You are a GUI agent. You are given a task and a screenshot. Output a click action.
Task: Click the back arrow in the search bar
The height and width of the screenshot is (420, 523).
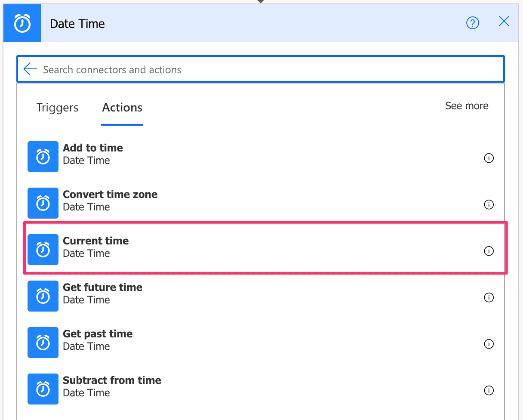pyautogui.click(x=30, y=69)
